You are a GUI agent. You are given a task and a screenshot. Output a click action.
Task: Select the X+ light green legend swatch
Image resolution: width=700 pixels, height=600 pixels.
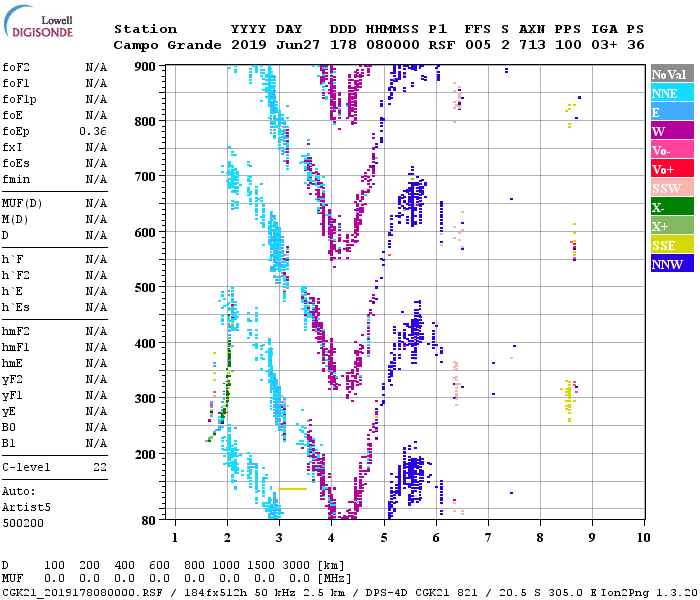[x=672, y=225]
